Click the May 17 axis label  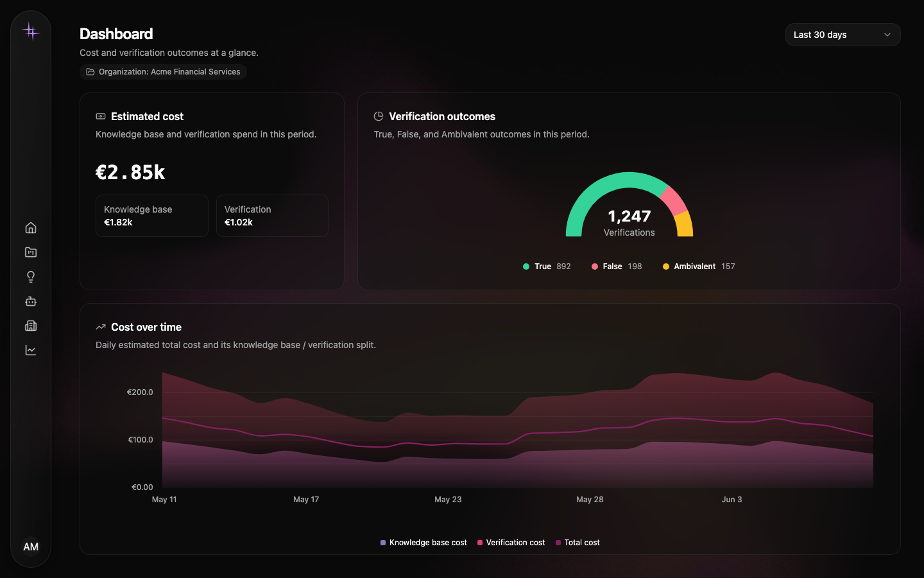point(306,500)
